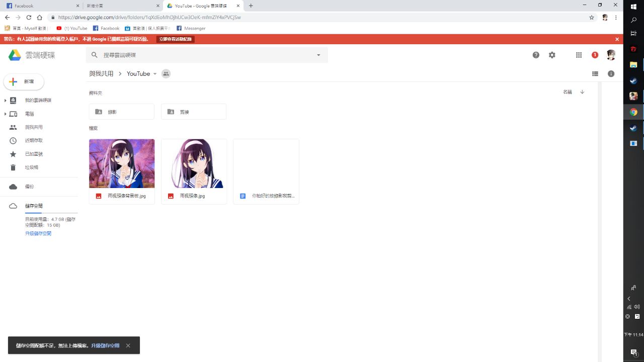Open the (1) YouTube bookmark

(x=72, y=28)
